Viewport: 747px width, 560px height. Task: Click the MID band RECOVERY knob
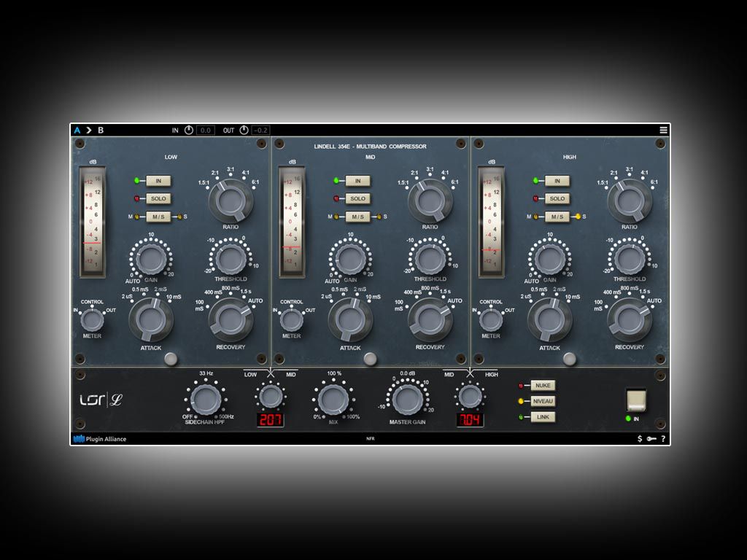pos(430,319)
